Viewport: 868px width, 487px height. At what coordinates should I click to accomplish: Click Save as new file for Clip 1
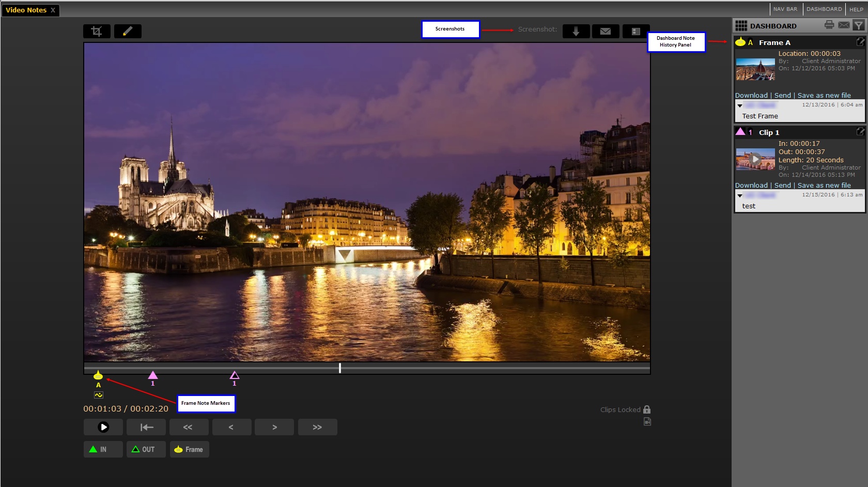click(824, 186)
